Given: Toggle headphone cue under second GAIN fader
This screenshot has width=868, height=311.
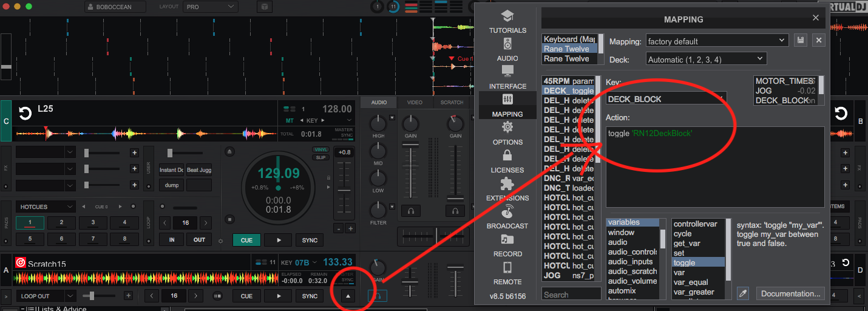Looking at the screenshot, I should tap(455, 211).
